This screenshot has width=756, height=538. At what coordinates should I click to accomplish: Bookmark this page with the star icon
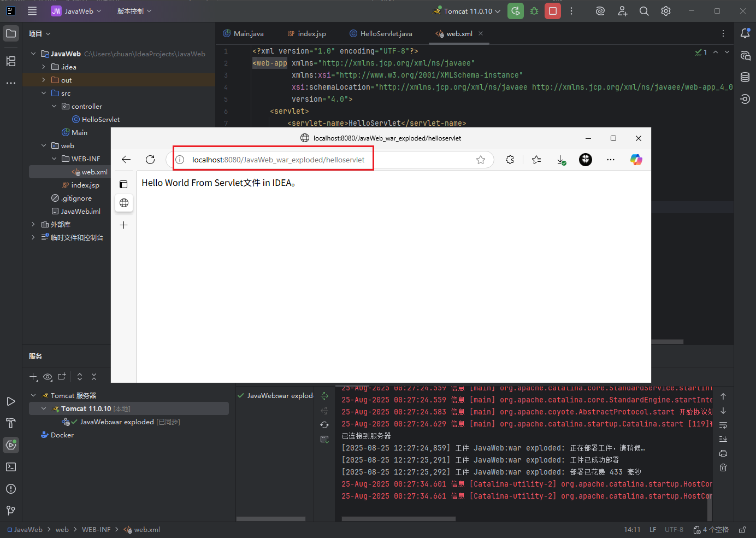point(481,160)
